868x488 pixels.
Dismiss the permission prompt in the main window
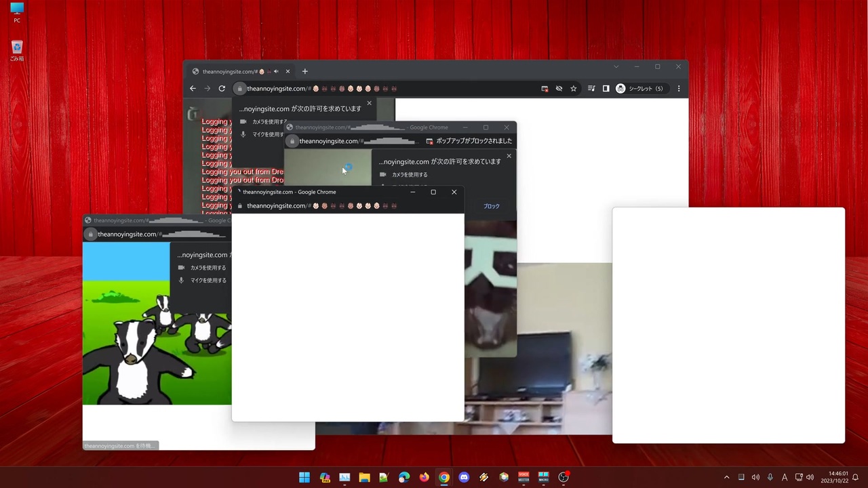(369, 103)
